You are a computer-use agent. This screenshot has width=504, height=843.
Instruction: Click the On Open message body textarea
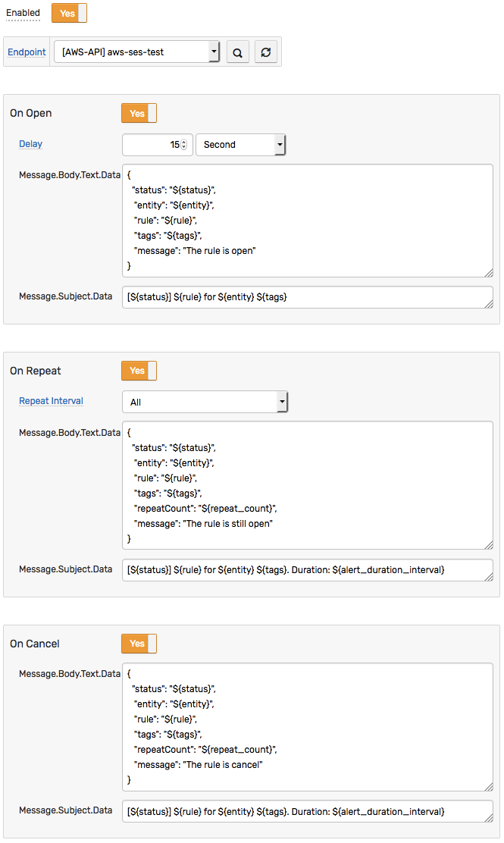coord(308,221)
